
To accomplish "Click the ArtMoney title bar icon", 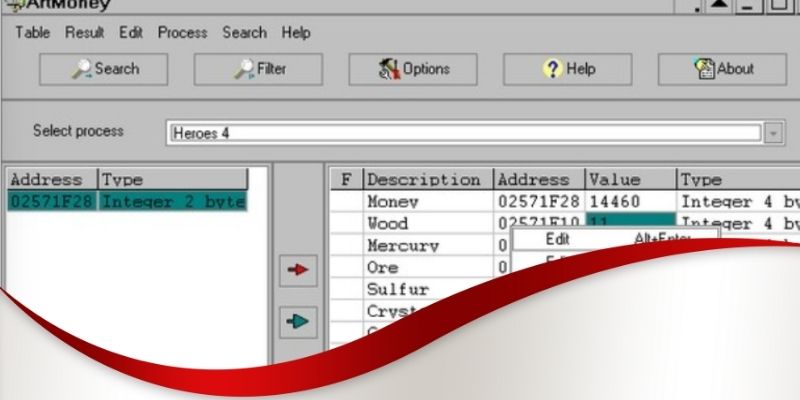I will point(13,4).
